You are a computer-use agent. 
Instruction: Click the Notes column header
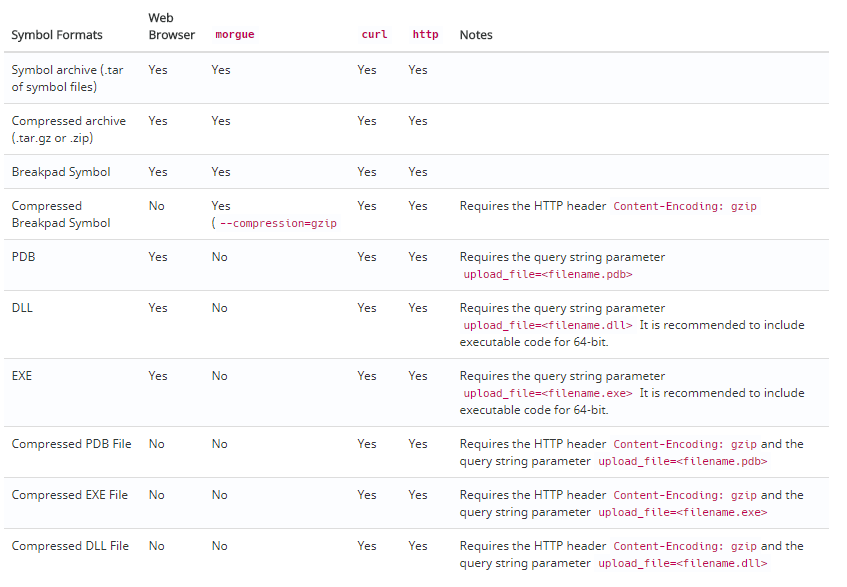476,35
